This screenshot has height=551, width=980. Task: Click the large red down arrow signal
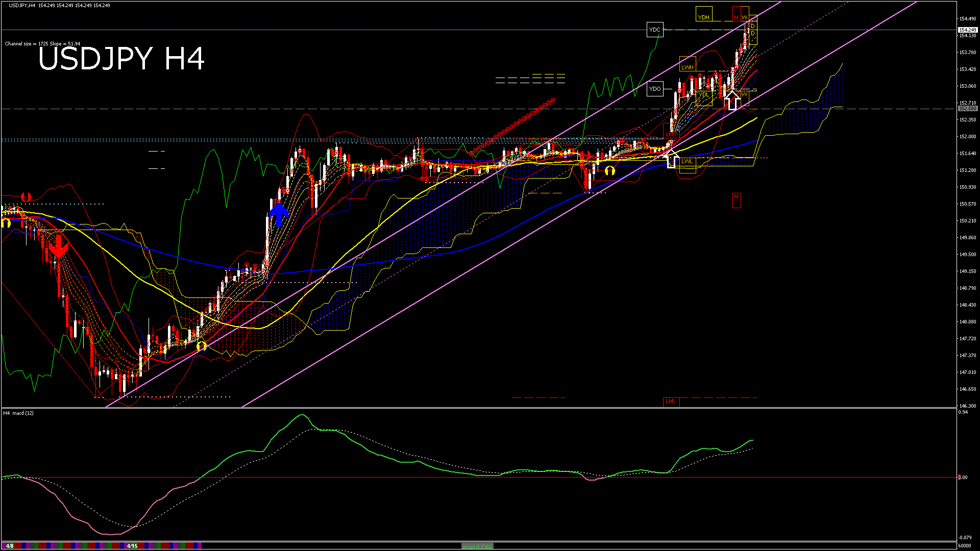[x=59, y=246]
